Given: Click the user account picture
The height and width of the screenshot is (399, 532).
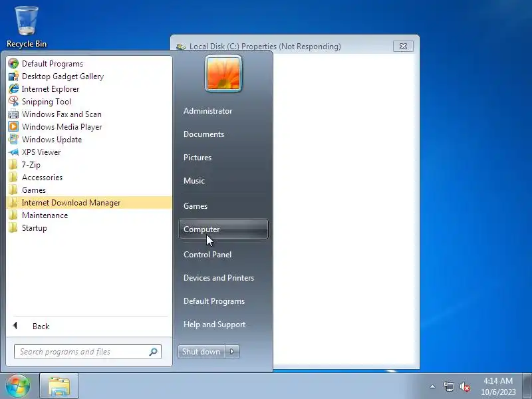Looking at the screenshot, I should (223, 74).
